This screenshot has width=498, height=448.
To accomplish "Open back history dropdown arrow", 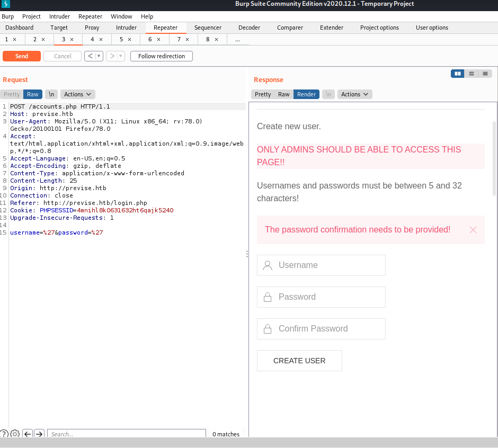I will (x=99, y=56).
